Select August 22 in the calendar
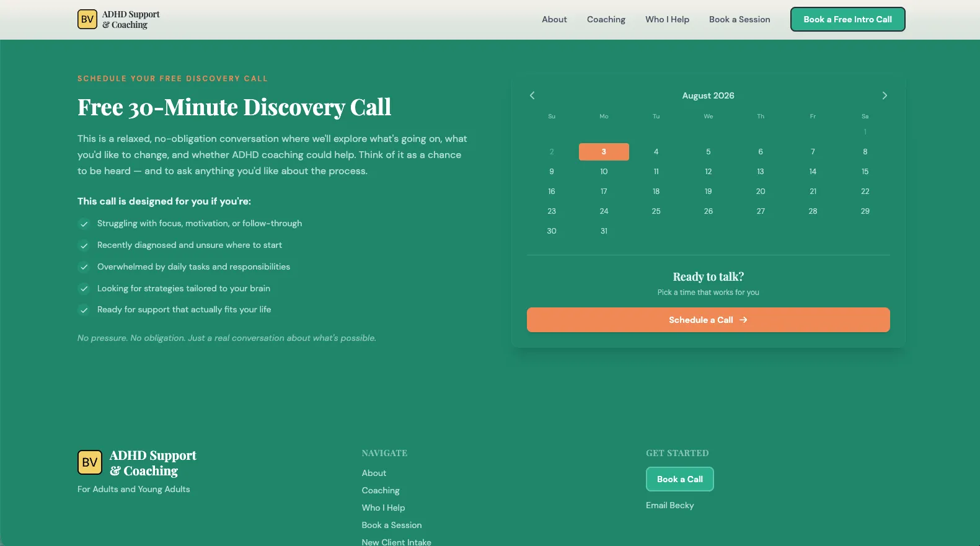Image resolution: width=980 pixels, height=546 pixels. pos(865,192)
